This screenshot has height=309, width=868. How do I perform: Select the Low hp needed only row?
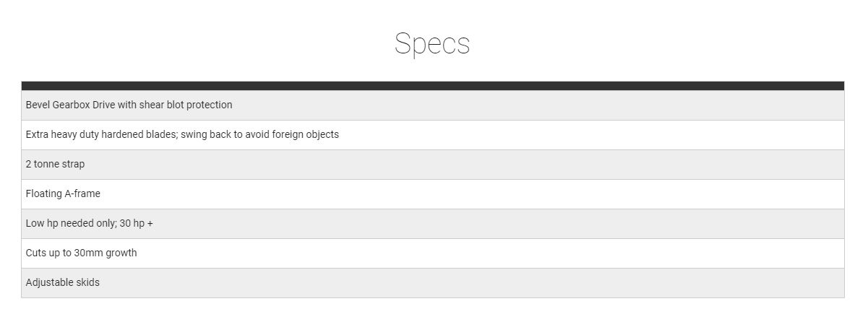click(433, 223)
